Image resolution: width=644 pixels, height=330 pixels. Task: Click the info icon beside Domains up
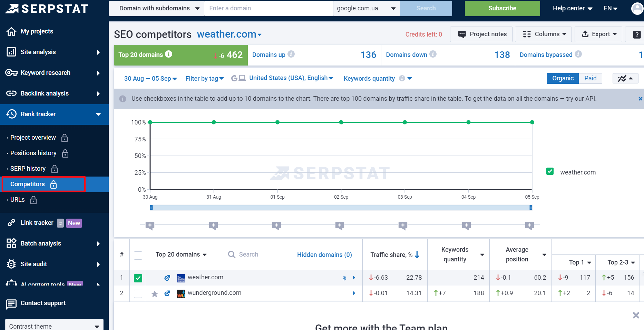click(291, 54)
